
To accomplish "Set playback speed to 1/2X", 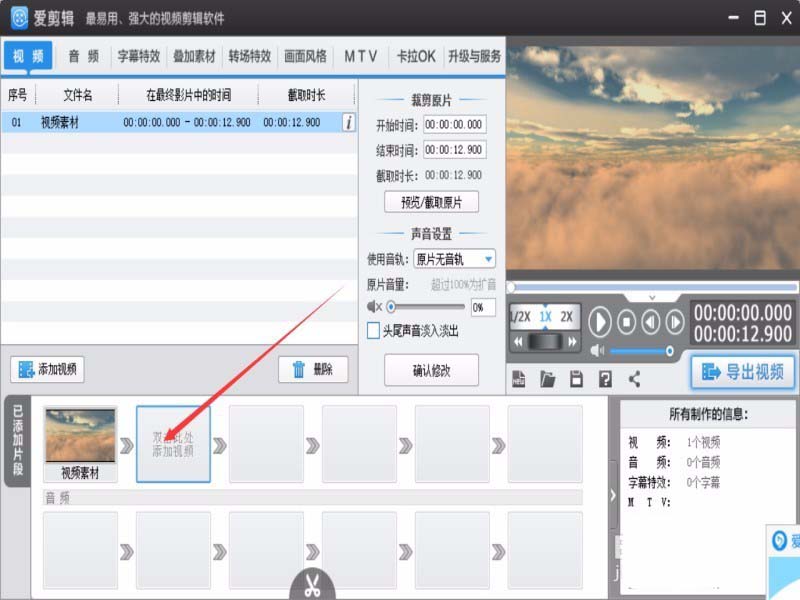I will tap(518, 318).
